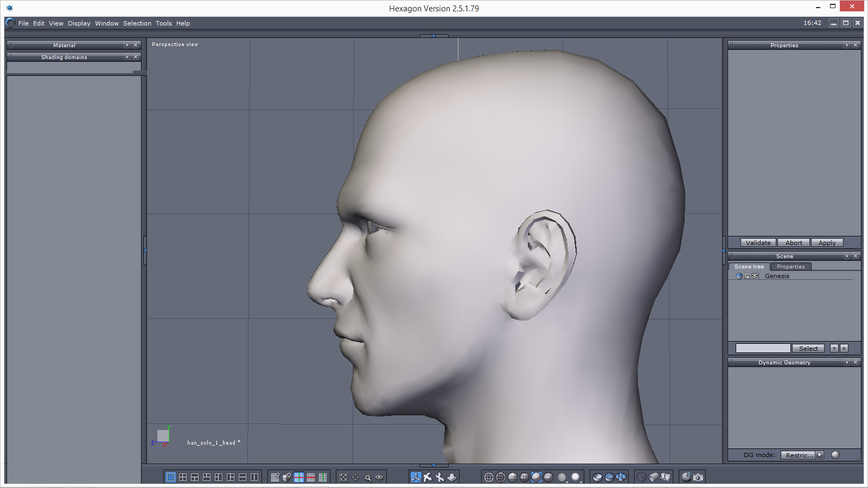The height and width of the screenshot is (488, 868).
Task: Click the Abort button
Action: tap(794, 243)
